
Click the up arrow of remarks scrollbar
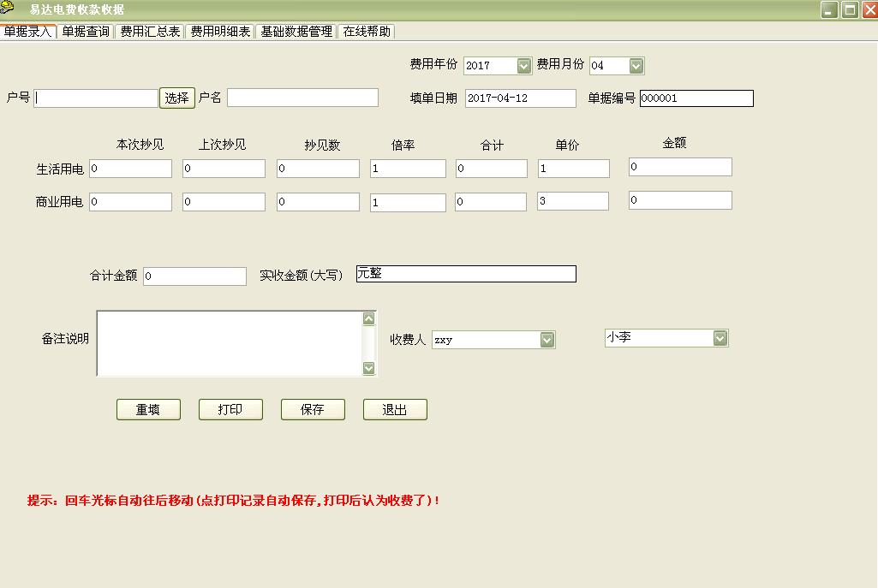[368, 317]
